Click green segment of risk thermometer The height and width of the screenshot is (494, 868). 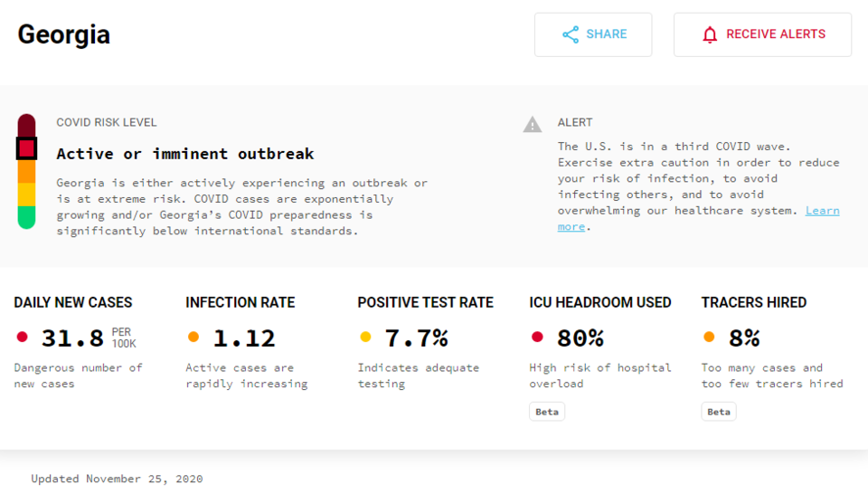26,217
